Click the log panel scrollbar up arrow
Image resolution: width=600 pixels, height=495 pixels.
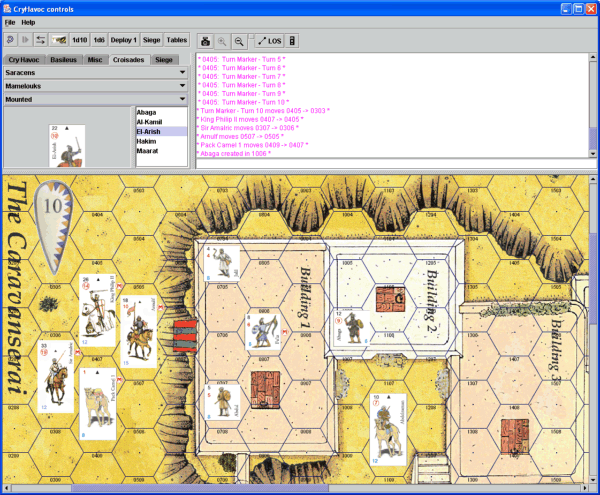[593, 57]
